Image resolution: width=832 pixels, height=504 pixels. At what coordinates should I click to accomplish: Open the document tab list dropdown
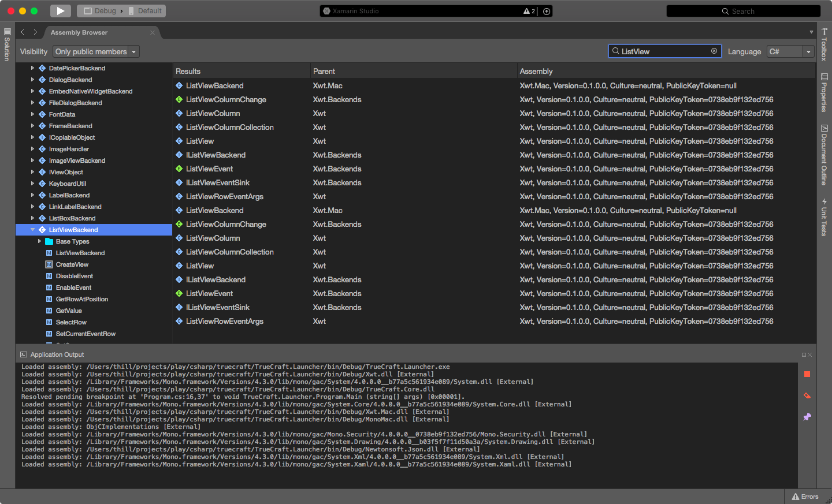point(811,32)
